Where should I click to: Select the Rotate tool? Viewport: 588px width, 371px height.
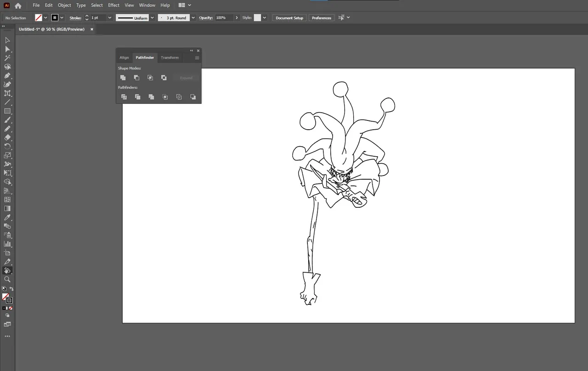[7, 147]
